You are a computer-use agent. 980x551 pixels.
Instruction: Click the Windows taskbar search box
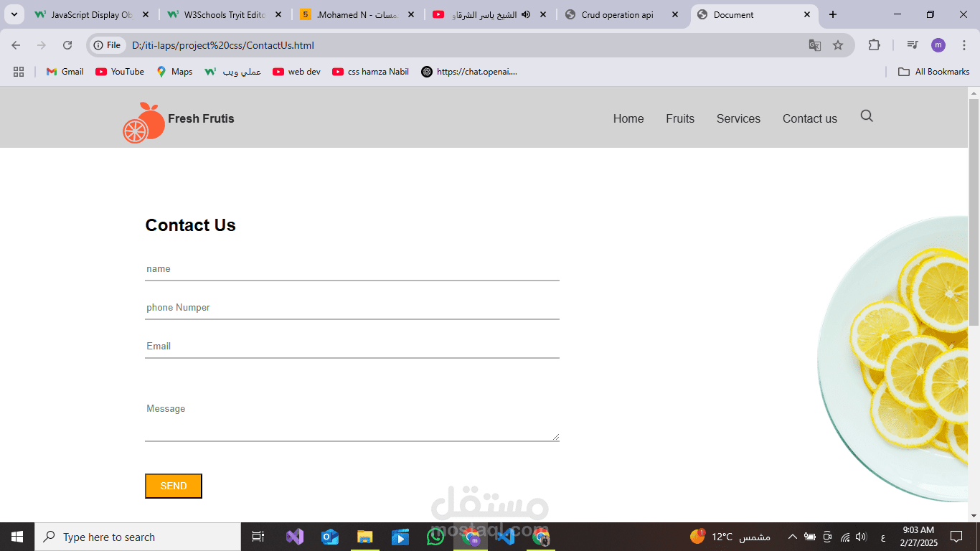pos(138,537)
